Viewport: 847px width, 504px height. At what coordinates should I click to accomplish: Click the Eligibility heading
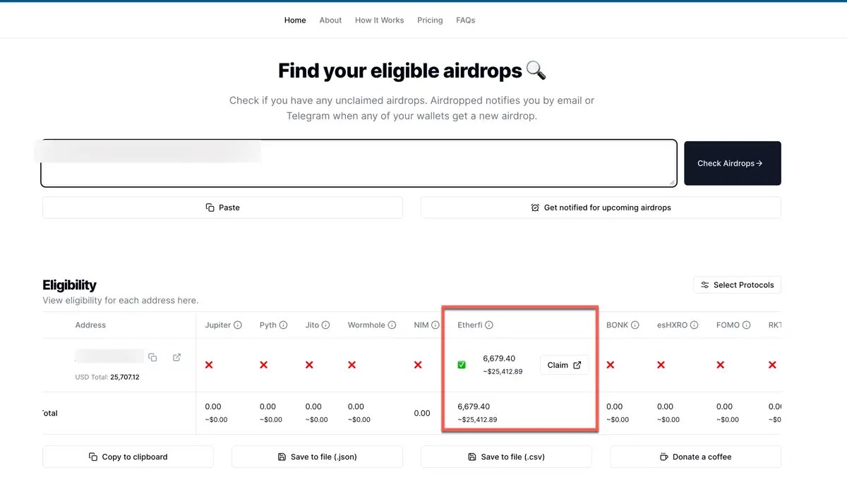coord(69,285)
